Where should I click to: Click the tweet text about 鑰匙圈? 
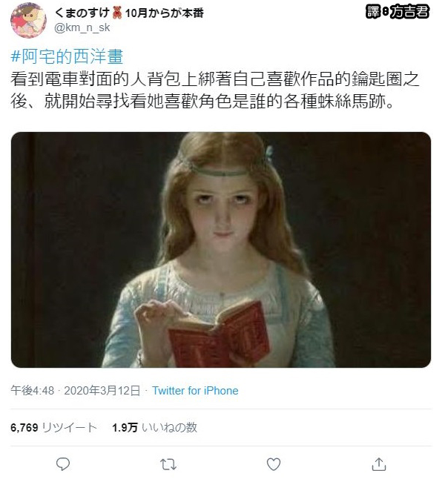[x=215, y=90]
